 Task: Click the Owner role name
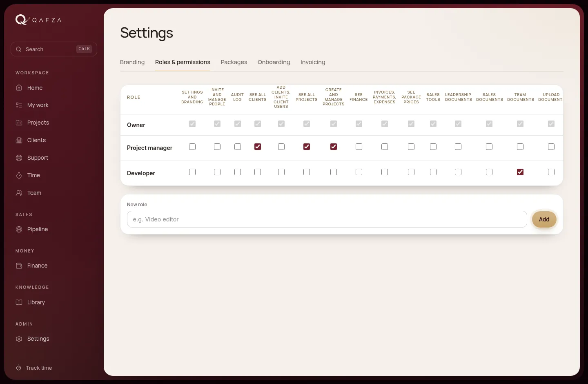[x=136, y=125]
